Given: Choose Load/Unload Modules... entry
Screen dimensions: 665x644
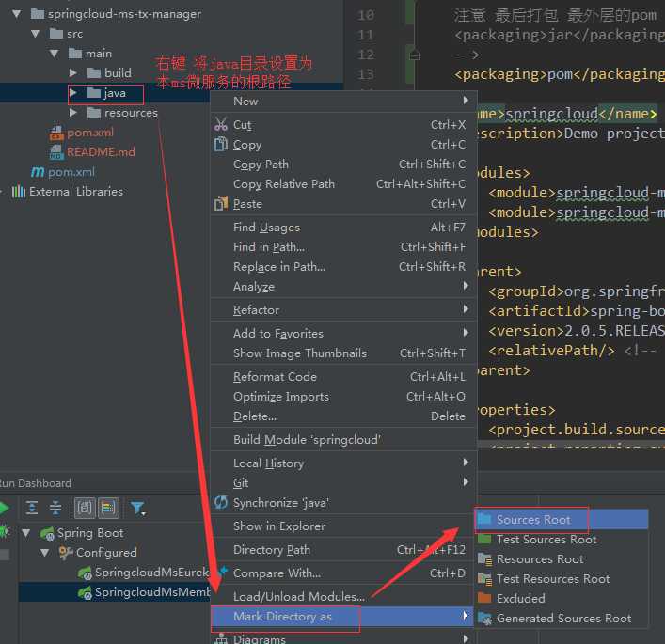Looking at the screenshot, I should 343,596.
